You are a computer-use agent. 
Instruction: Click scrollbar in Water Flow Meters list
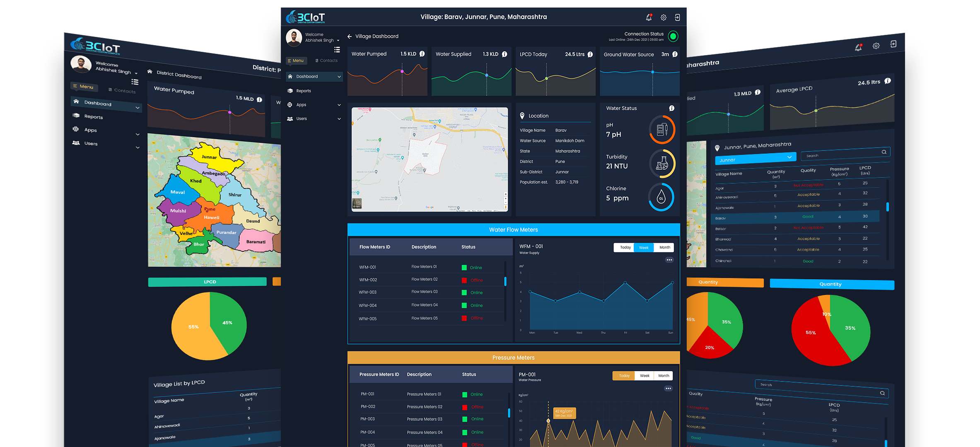(505, 281)
